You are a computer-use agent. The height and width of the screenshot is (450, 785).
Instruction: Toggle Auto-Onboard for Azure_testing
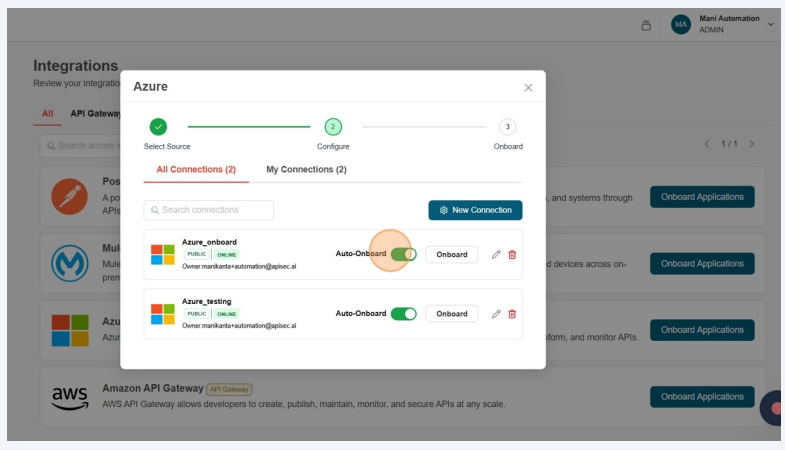pyautogui.click(x=404, y=314)
